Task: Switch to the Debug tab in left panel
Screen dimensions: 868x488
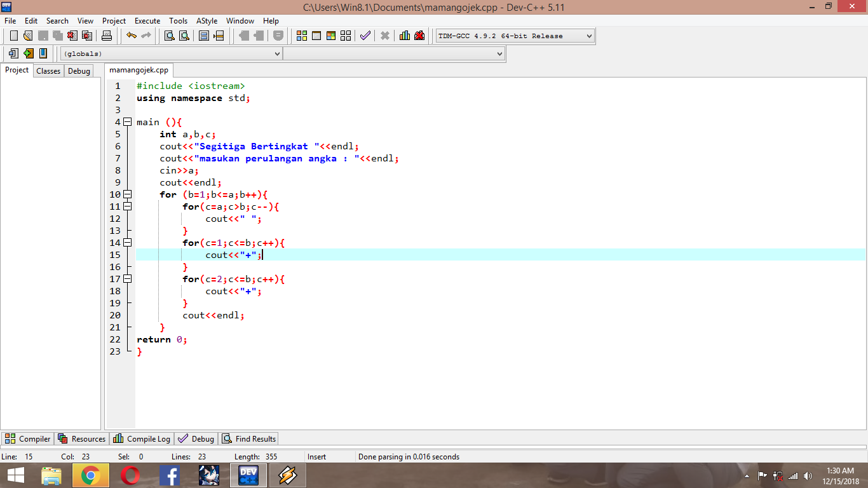Action: [x=78, y=71]
